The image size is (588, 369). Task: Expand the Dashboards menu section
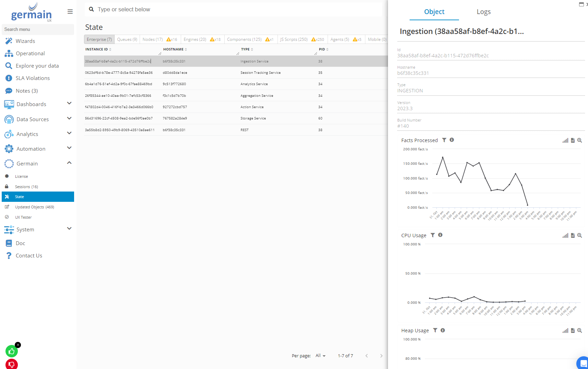click(69, 104)
